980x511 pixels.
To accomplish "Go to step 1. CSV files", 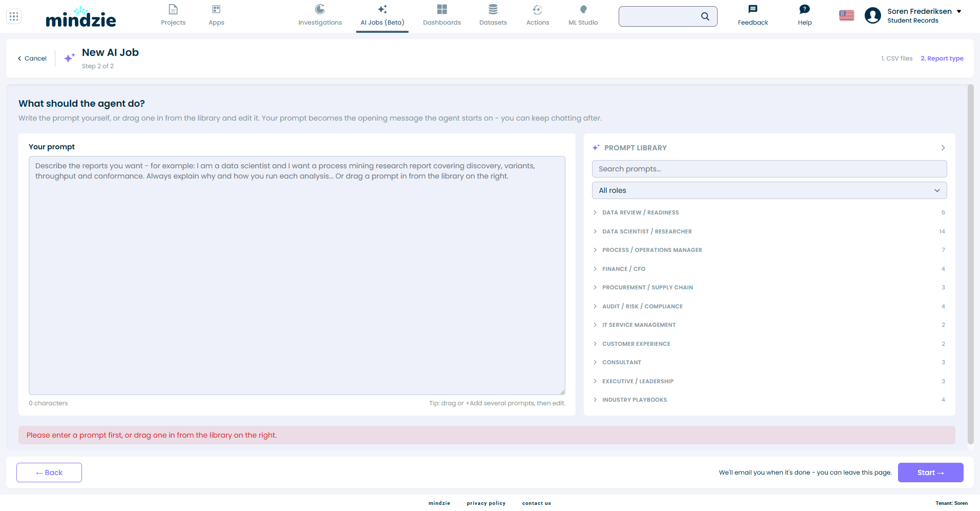I will click(897, 58).
